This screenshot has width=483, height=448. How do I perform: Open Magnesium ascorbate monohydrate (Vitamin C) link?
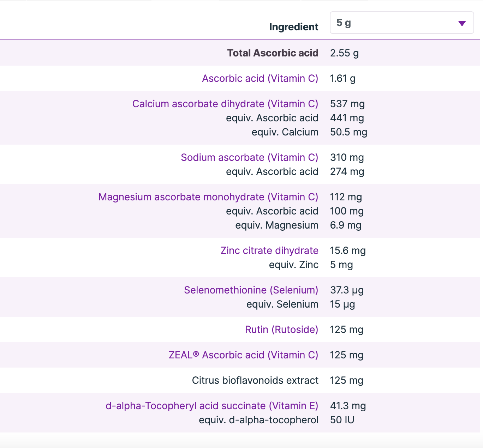pyautogui.click(x=208, y=197)
